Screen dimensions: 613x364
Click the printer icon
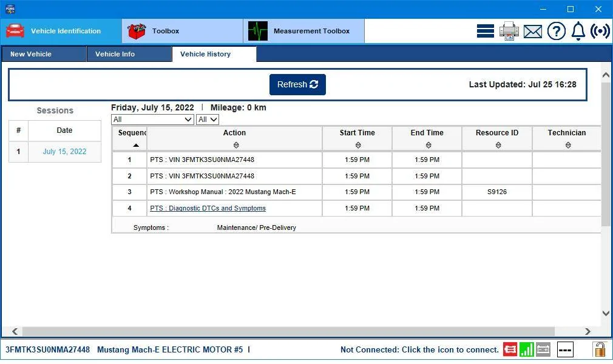click(x=509, y=31)
